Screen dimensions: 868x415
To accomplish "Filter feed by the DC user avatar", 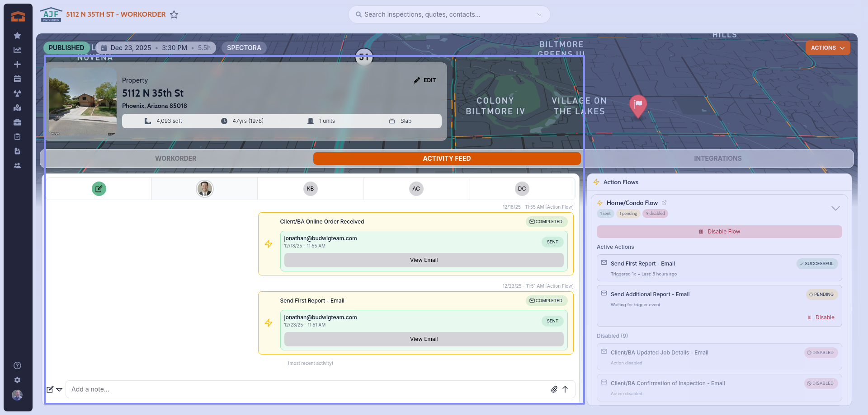I will (x=522, y=189).
